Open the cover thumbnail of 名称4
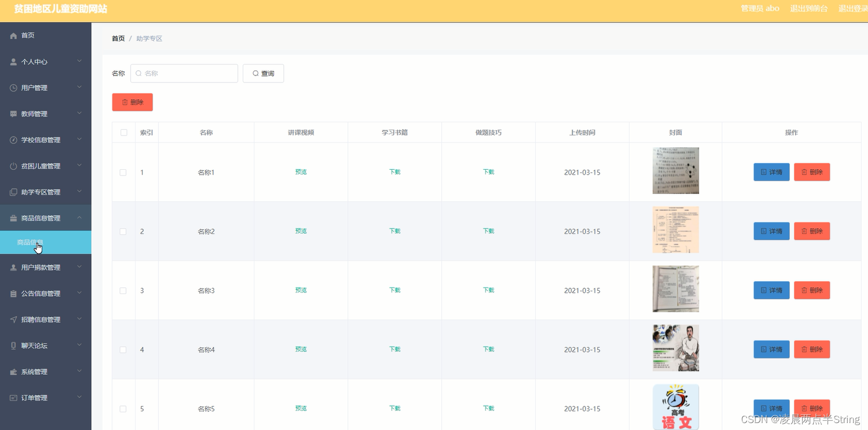 click(676, 348)
